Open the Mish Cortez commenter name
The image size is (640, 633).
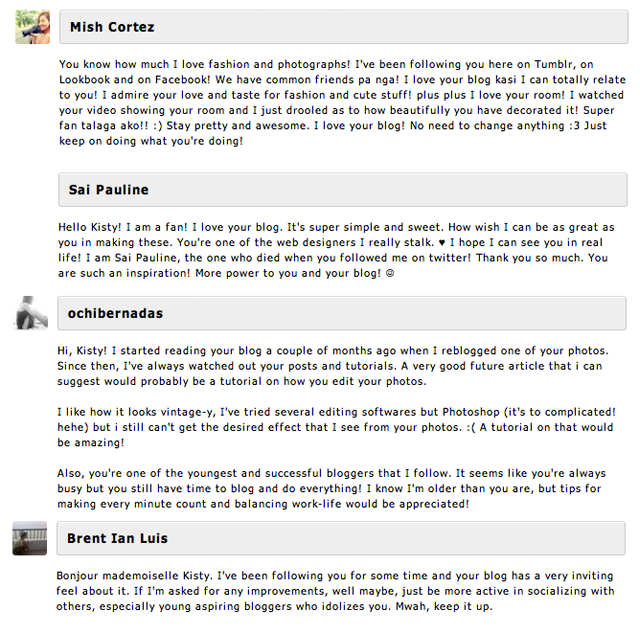pos(112,27)
